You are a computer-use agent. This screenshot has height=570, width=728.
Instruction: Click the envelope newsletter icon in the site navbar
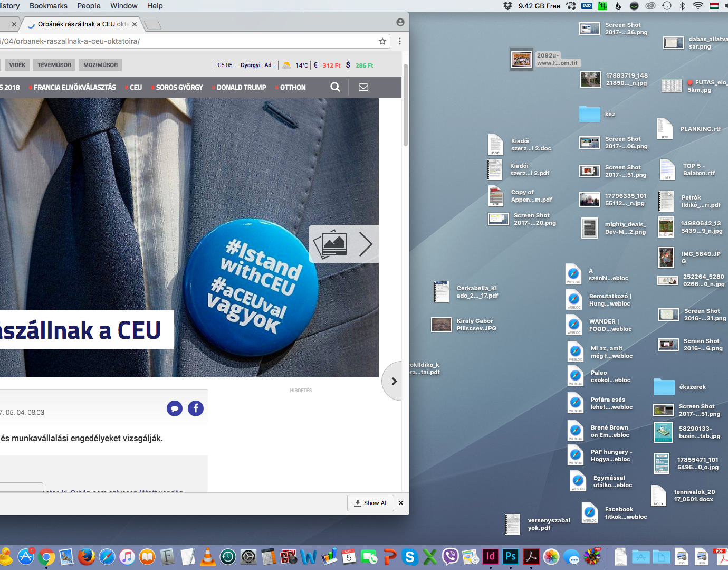[363, 87]
